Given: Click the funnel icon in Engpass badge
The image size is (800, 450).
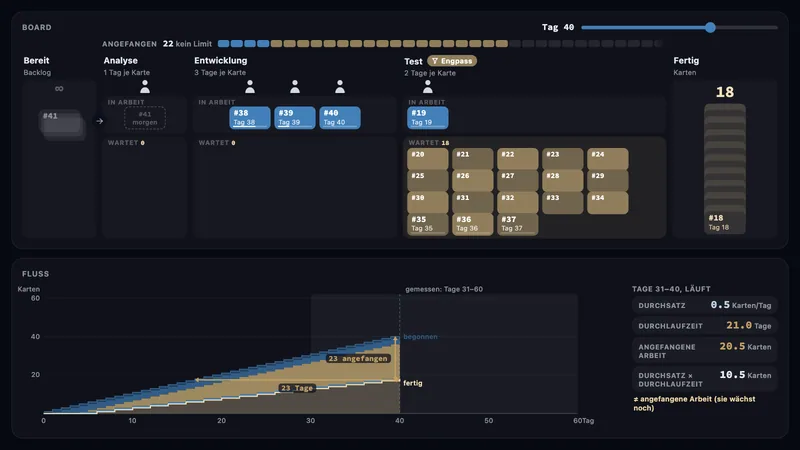Looking at the screenshot, I should tap(435, 61).
